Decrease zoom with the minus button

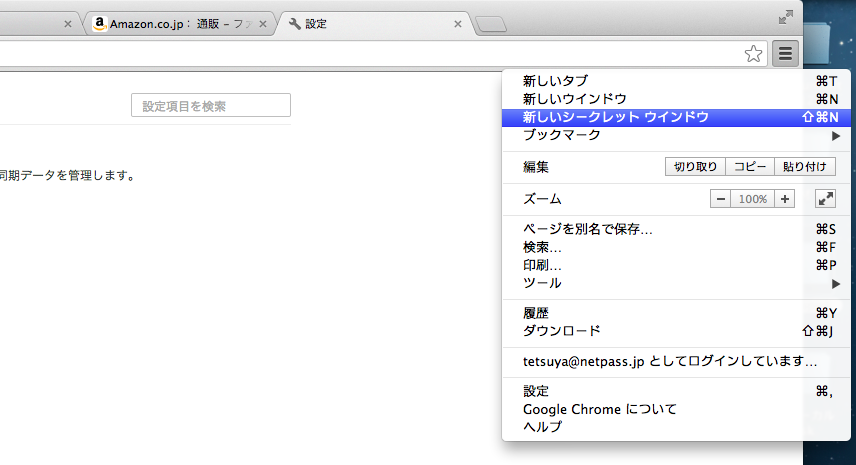coord(721,199)
